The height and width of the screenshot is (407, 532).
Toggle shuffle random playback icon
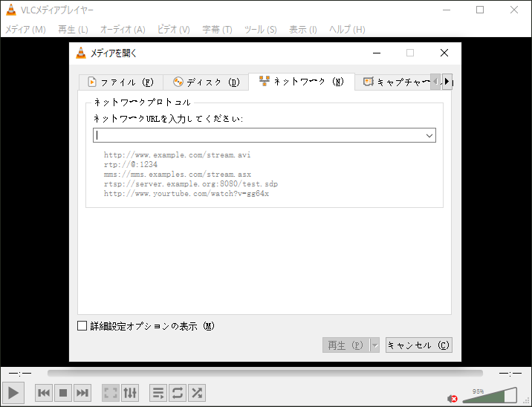click(x=197, y=393)
